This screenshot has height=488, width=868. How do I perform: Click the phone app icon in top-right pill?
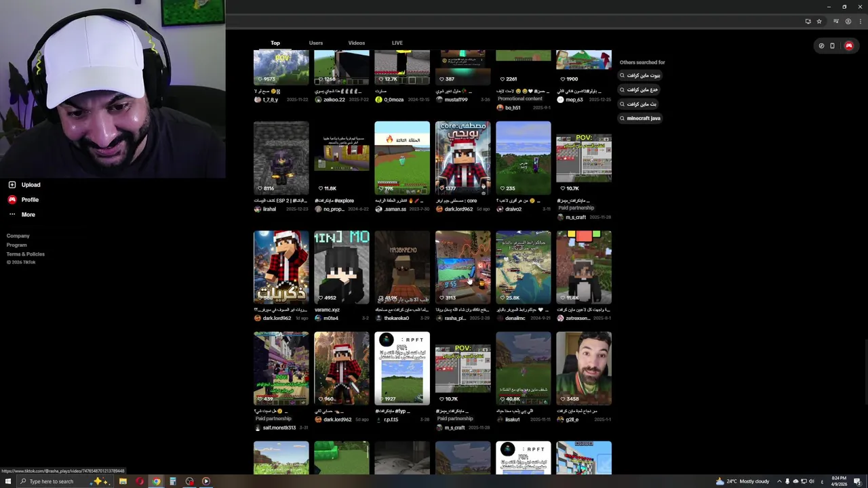point(833,46)
